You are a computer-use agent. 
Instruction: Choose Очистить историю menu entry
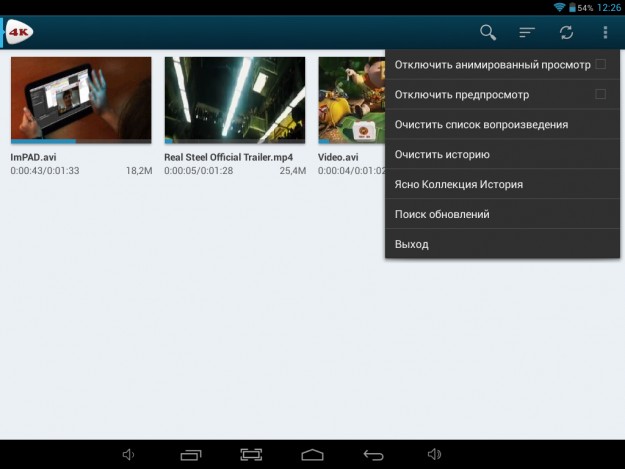(441, 155)
